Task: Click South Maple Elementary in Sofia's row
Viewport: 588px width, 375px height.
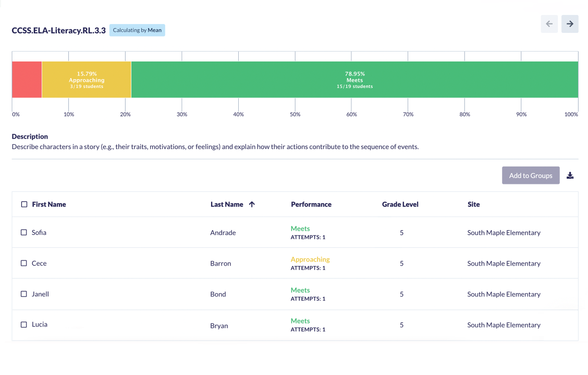Action: (504, 232)
